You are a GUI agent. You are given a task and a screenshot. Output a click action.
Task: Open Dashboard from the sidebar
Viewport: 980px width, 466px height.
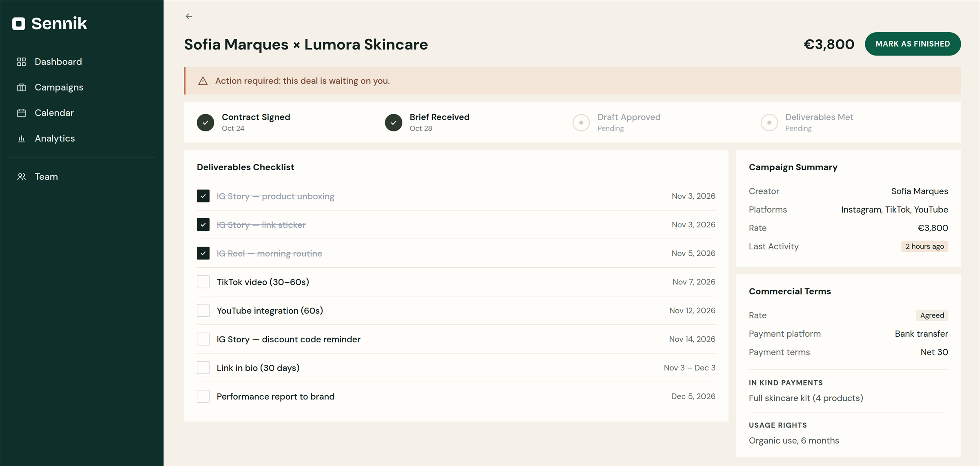pos(58,62)
